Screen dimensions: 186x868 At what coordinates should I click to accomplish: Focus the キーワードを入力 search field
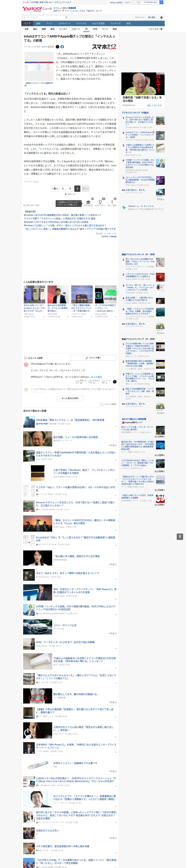44,18
